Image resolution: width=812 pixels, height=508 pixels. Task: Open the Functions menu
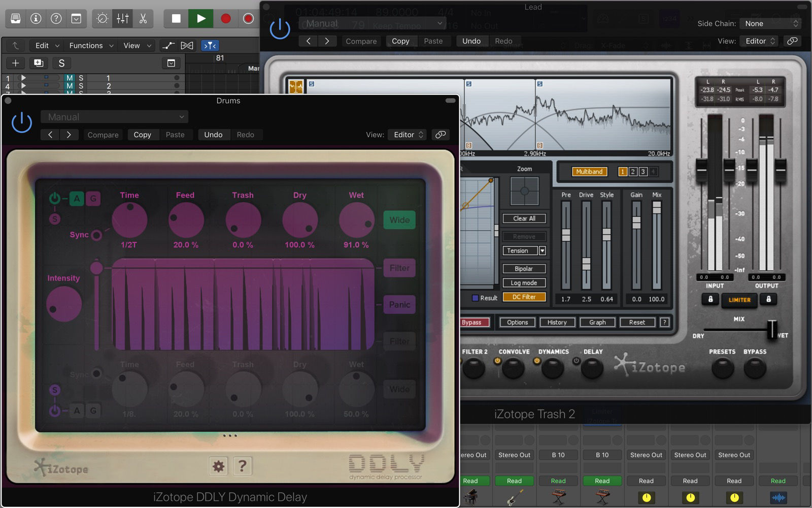pos(91,46)
